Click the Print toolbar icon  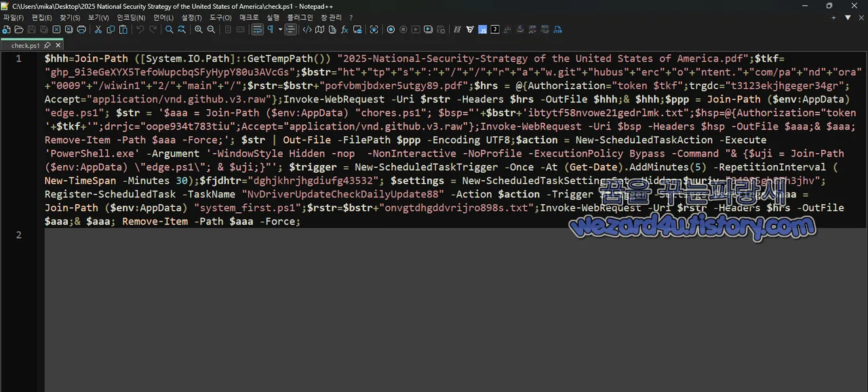(81, 30)
